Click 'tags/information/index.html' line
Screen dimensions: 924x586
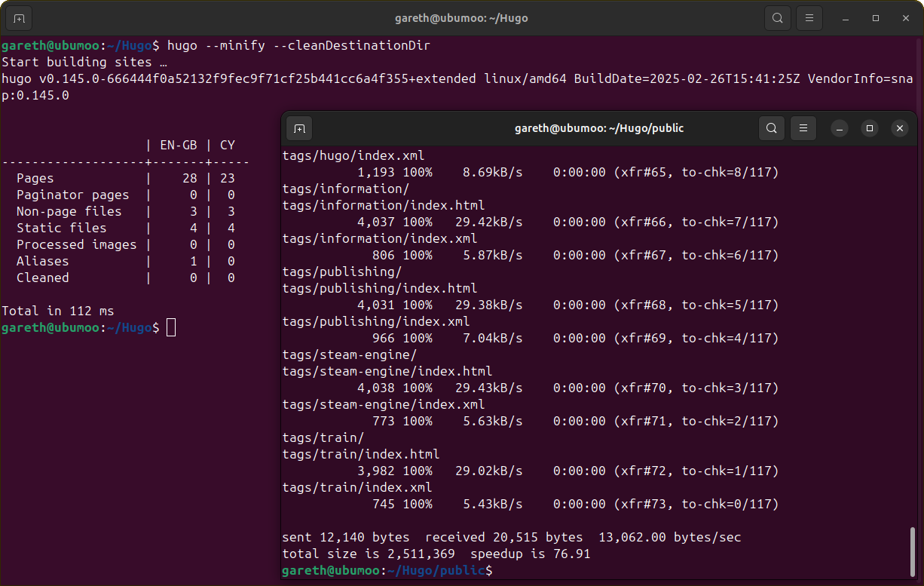coord(384,205)
